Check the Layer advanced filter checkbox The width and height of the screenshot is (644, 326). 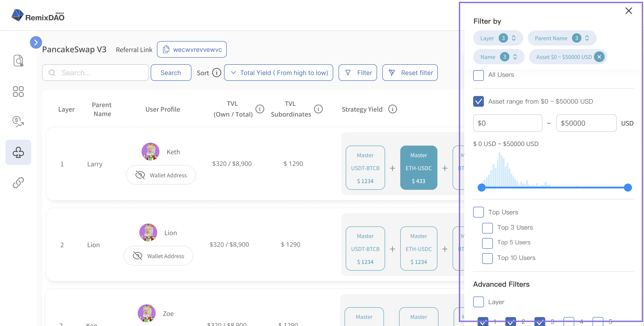coord(478,302)
